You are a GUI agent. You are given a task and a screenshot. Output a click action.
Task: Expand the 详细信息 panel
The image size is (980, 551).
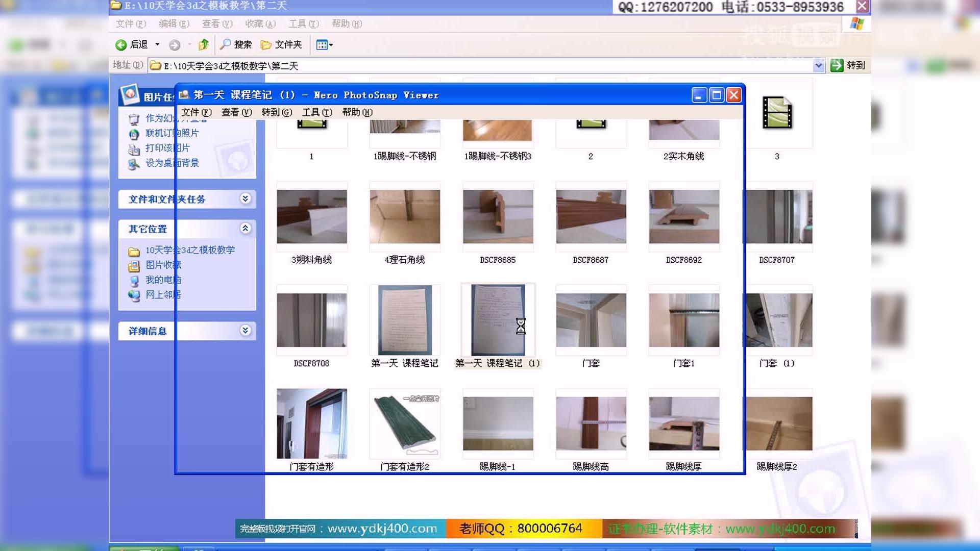pyautogui.click(x=246, y=330)
